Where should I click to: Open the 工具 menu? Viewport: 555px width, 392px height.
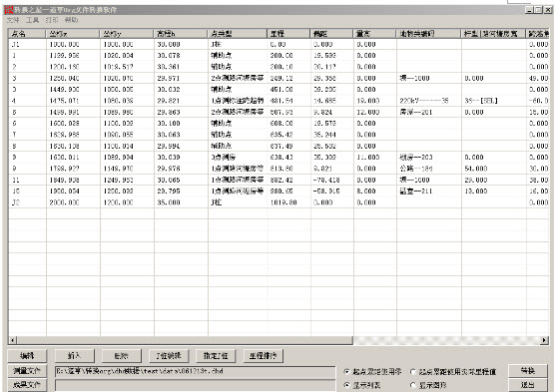32,20
